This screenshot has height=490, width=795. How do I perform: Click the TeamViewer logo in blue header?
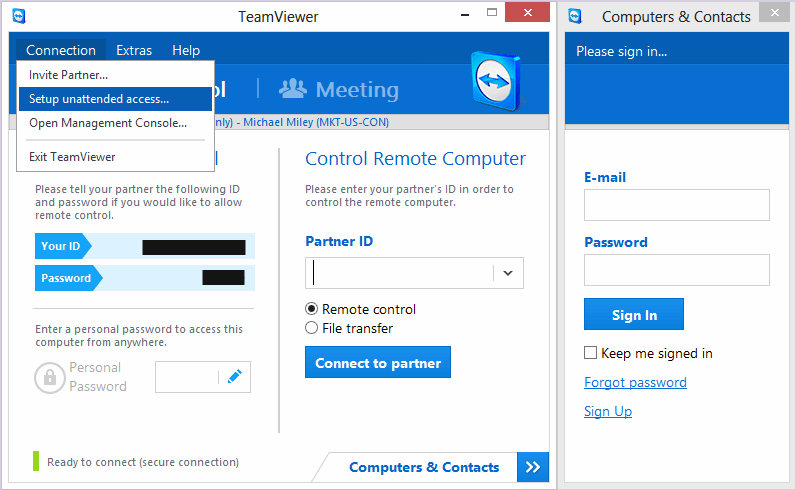click(498, 82)
